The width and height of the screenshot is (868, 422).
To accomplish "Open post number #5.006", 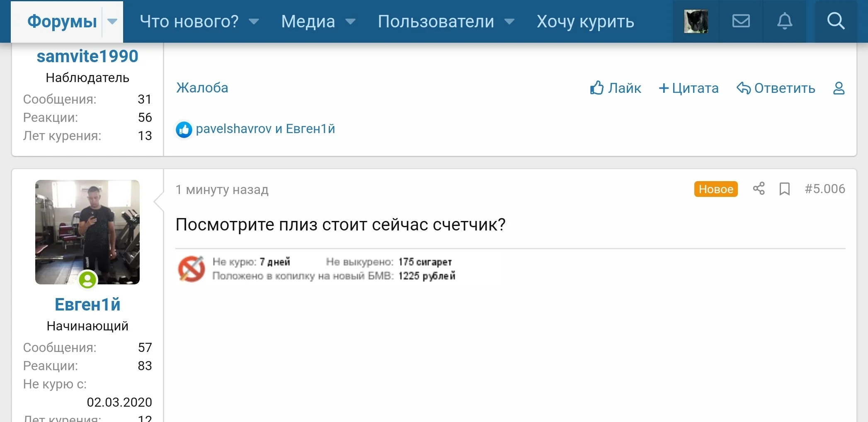I will 824,189.
